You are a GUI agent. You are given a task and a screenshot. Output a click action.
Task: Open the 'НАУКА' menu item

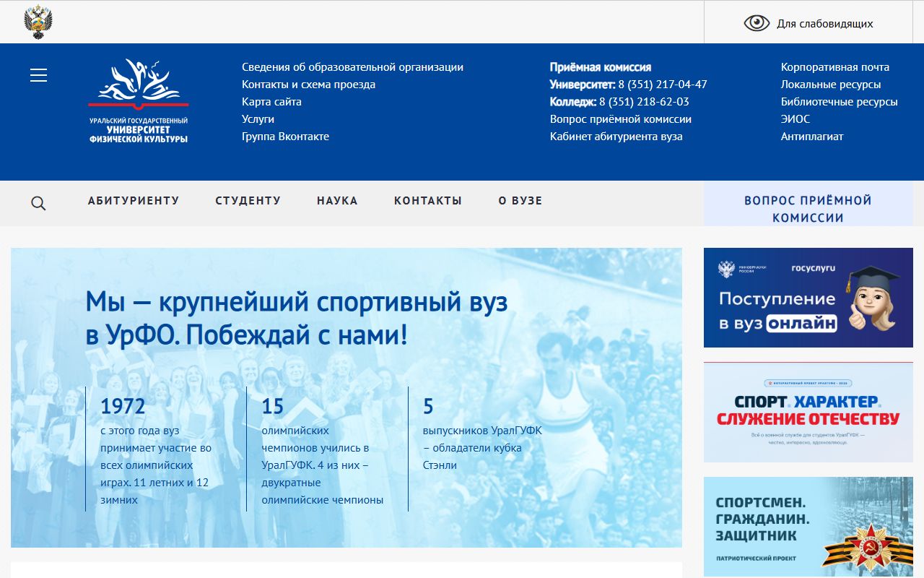tap(337, 201)
